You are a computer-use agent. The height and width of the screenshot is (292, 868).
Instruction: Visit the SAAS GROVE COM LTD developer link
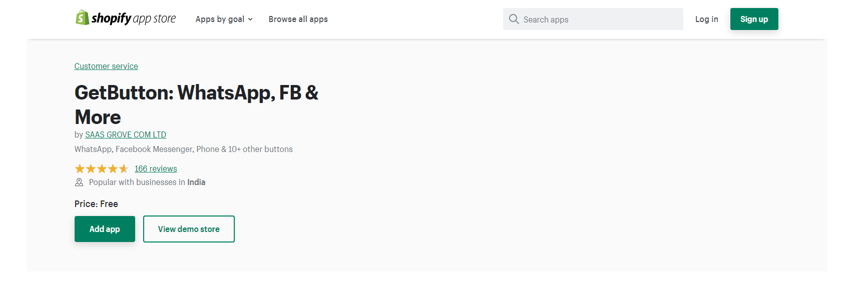click(126, 135)
